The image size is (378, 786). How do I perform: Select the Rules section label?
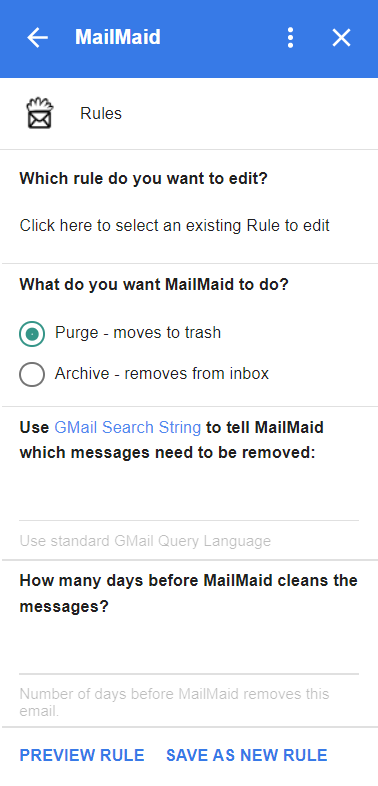click(101, 114)
